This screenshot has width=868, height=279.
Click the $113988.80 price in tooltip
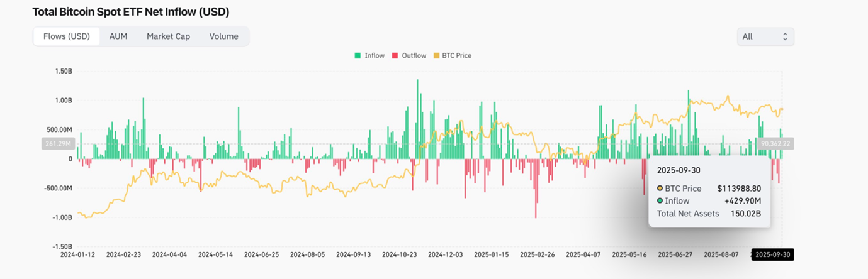click(x=739, y=189)
